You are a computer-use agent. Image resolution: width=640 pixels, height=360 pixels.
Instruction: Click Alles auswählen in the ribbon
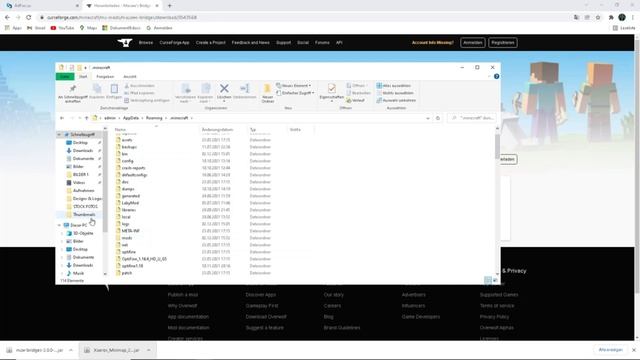[x=393, y=86]
